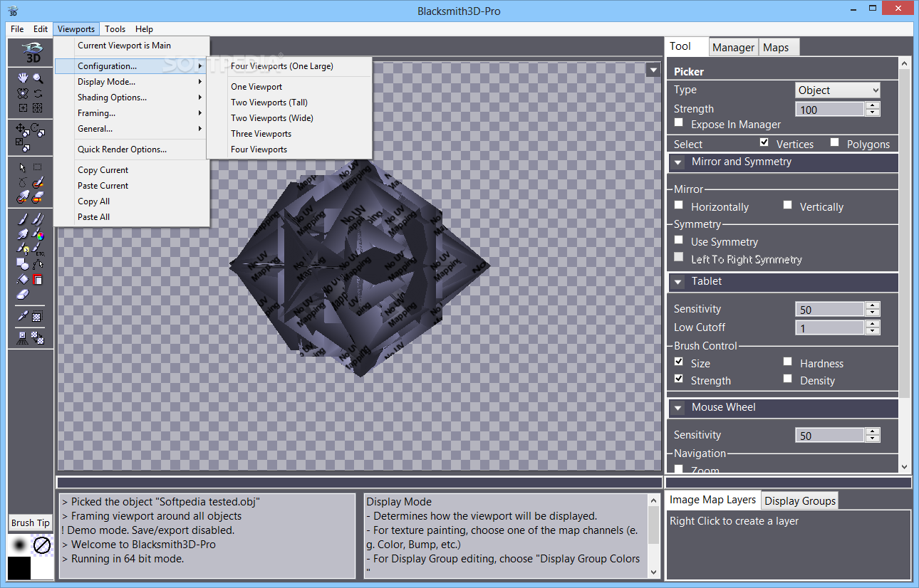Switch to the Manager tab
Viewport: 919px width, 588px height.
pyautogui.click(x=733, y=48)
